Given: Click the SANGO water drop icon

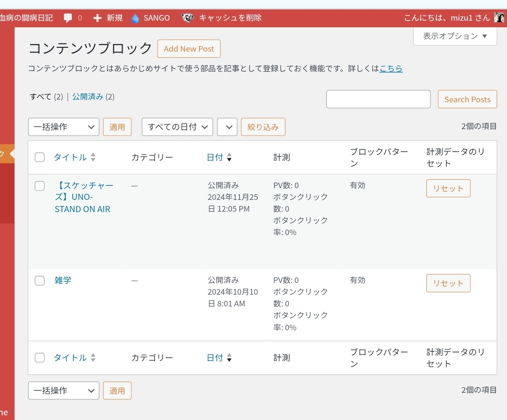Looking at the screenshot, I should point(135,18).
